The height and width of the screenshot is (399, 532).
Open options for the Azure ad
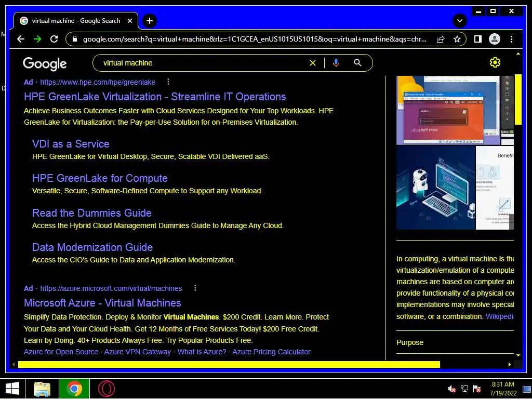pos(195,288)
